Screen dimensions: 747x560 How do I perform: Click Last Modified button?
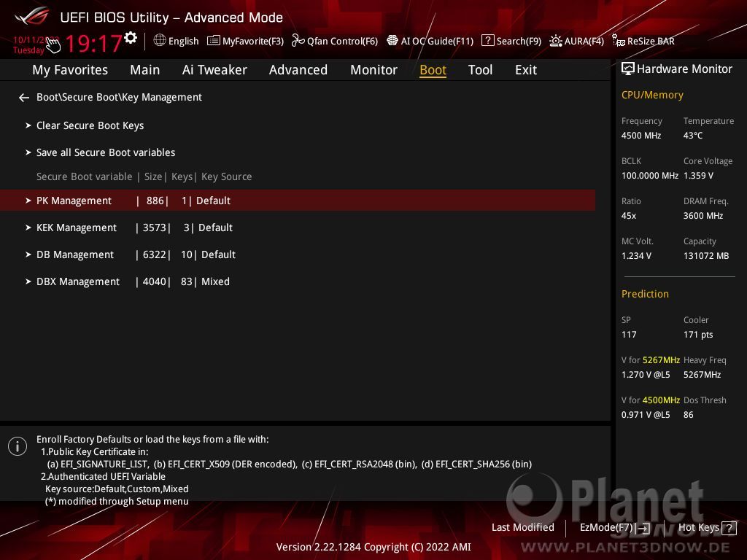pyautogui.click(x=522, y=528)
